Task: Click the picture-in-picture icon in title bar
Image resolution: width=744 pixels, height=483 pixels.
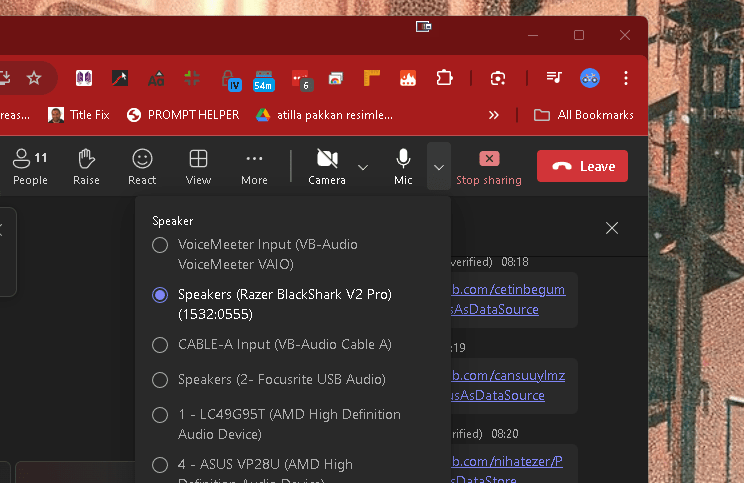Action: pos(423,27)
